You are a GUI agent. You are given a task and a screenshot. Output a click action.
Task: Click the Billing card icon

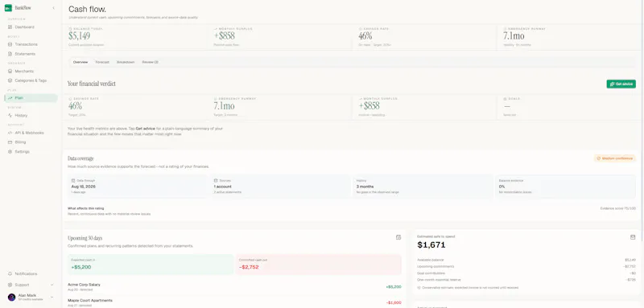click(10, 142)
